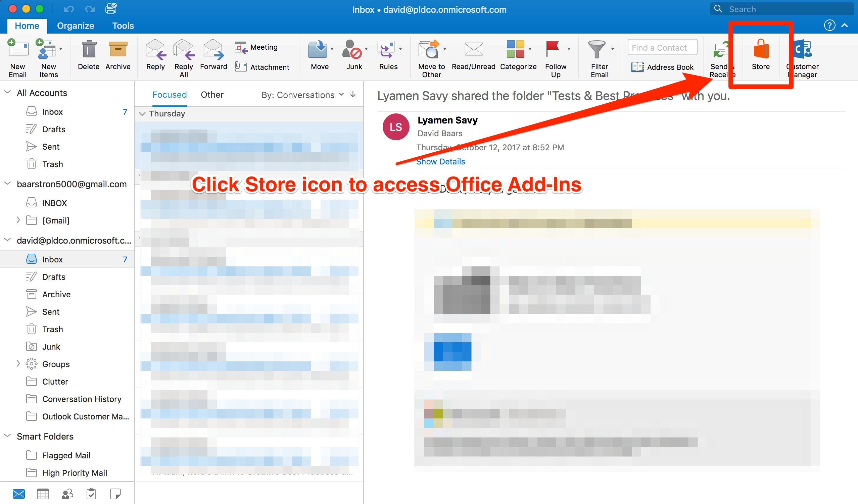Switch to the Other inbox tab
The height and width of the screenshot is (504, 858).
click(212, 95)
